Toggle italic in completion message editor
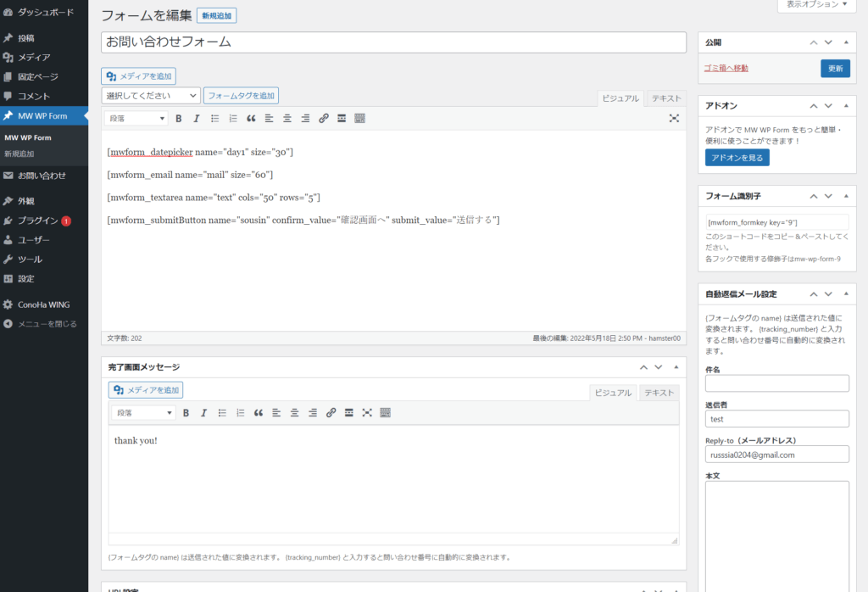Viewport: 868px width, 592px height. tap(203, 413)
